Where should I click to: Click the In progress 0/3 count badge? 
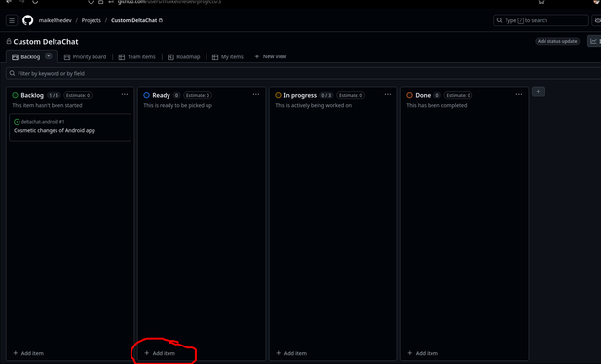pyautogui.click(x=326, y=95)
